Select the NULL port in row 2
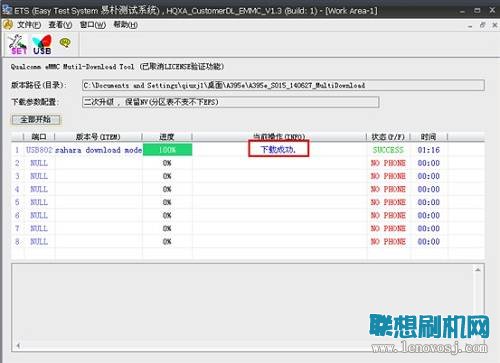500x363 pixels. pyautogui.click(x=39, y=163)
